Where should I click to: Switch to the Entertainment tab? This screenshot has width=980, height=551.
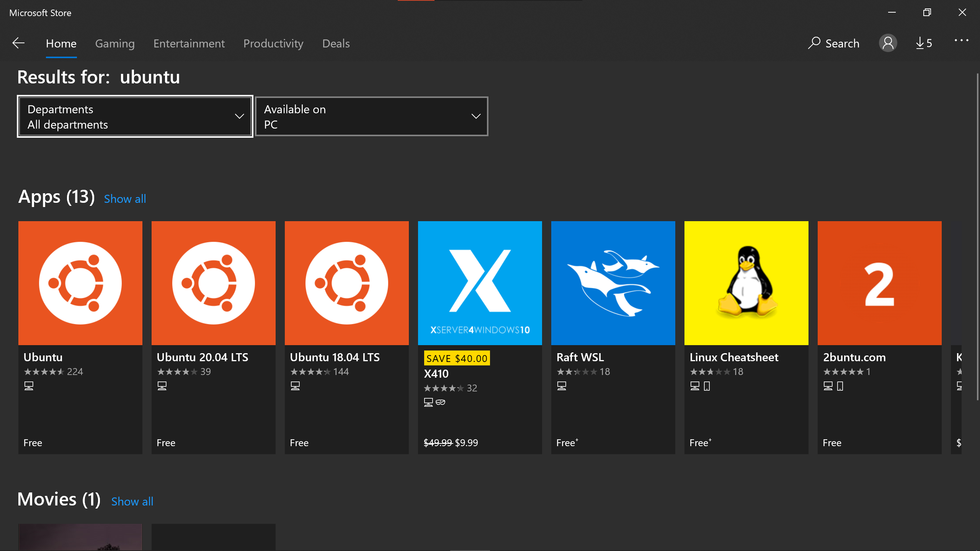click(x=189, y=44)
